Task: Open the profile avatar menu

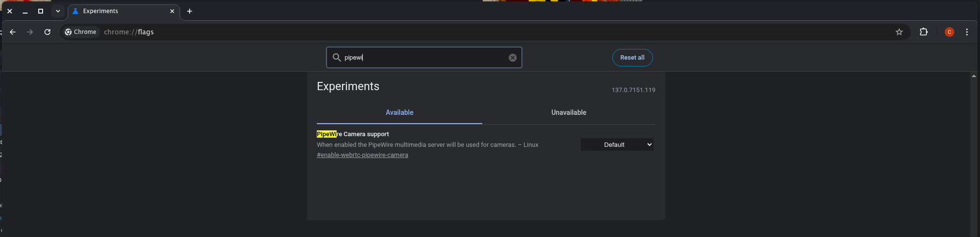Action: pyautogui.click(x=949, y=32)
